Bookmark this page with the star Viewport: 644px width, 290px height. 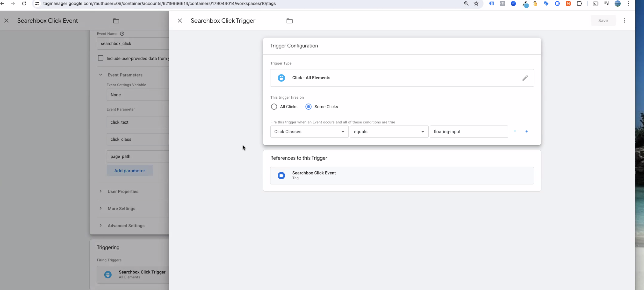[x=476, y=3]
